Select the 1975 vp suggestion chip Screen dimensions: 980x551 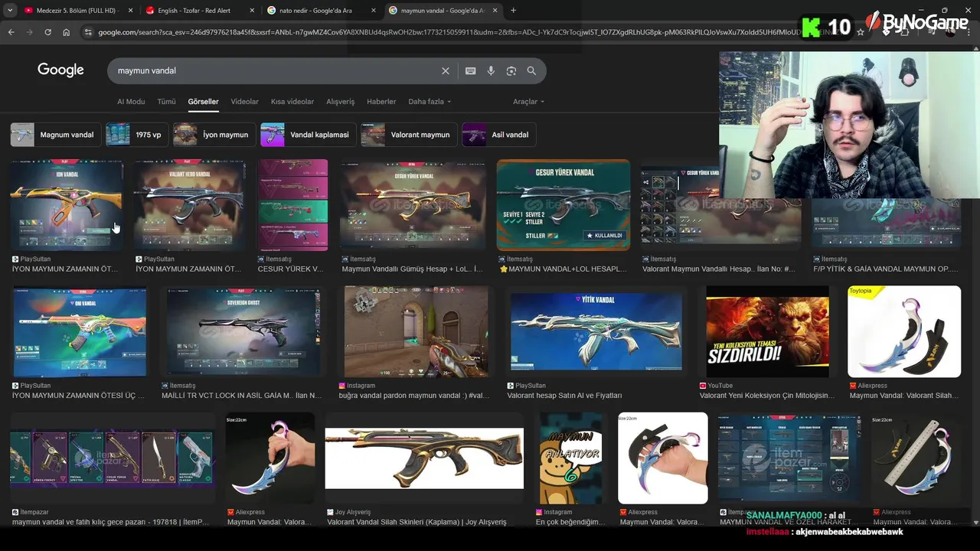pos(136,135)
